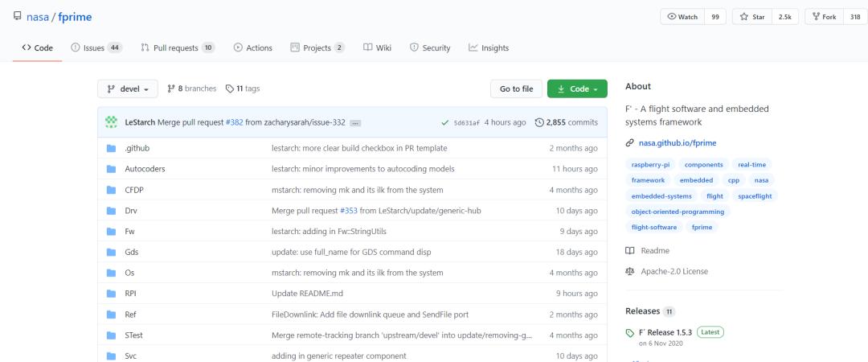868x362 pixels.
Task: Click the spaceflight topic tag
Action: point(755,195)
